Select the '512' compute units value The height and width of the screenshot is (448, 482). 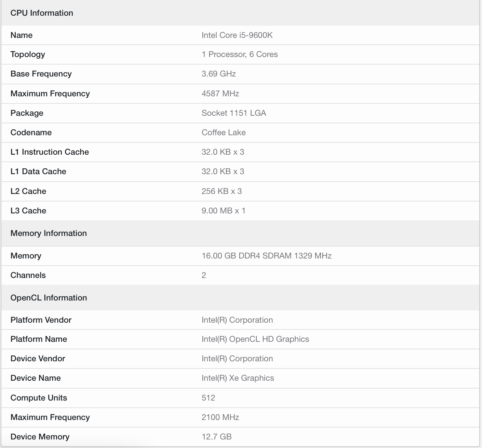tap(208, 398)
